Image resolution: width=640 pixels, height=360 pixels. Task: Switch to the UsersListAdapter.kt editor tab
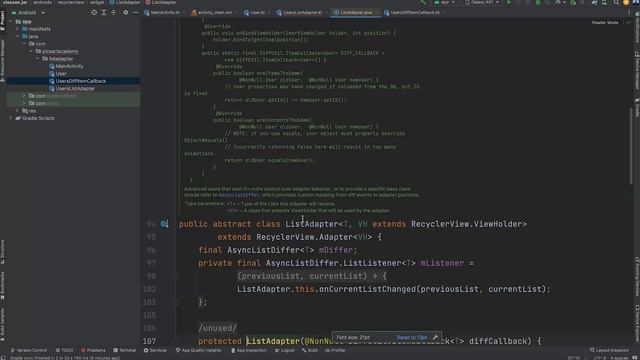coord(302,13)
